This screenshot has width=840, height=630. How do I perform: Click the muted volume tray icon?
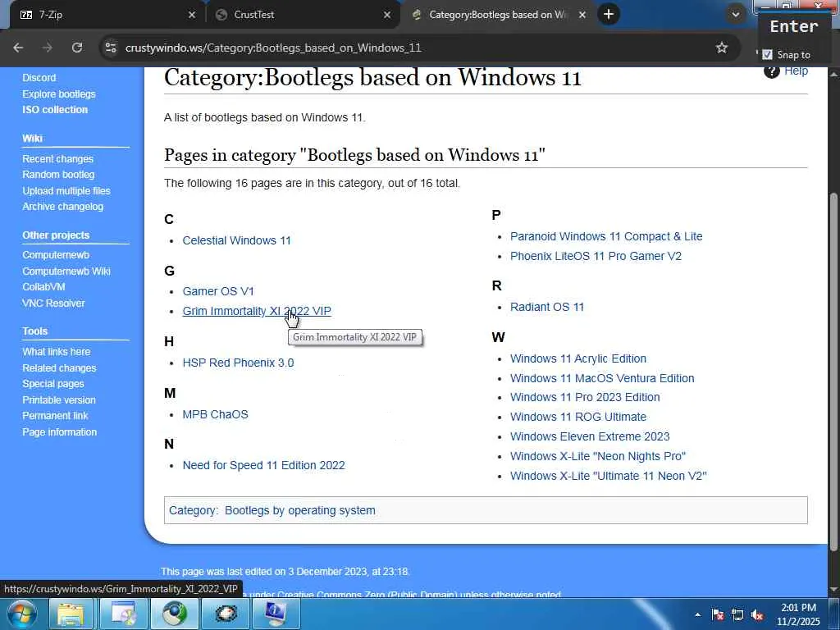[x=757, y=615]
